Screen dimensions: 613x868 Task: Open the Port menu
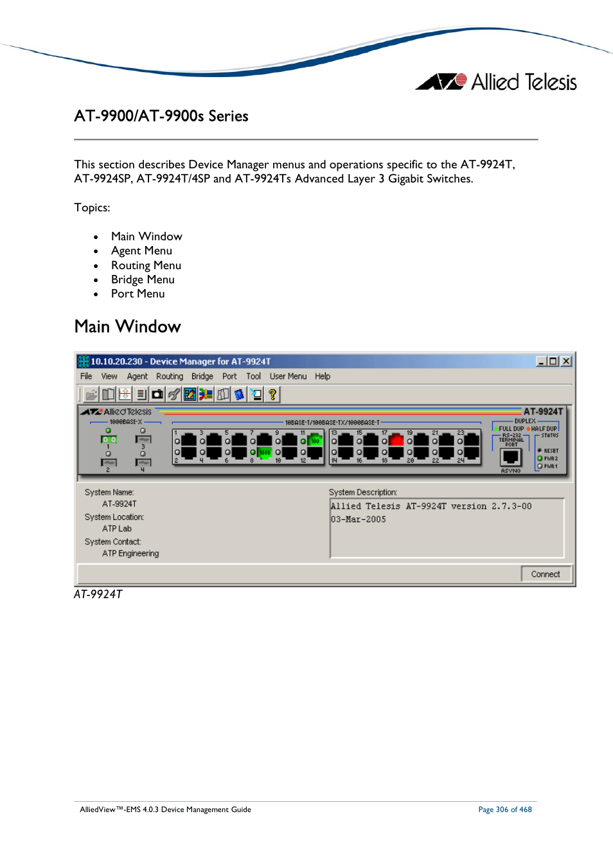pos(229,376)
